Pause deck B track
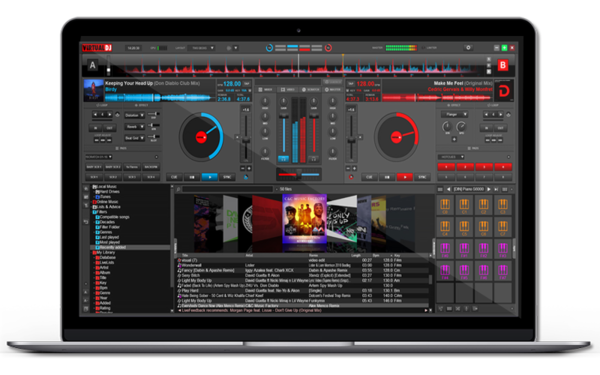The width and height of the screenshot is (600, 375). pos(387,177)
